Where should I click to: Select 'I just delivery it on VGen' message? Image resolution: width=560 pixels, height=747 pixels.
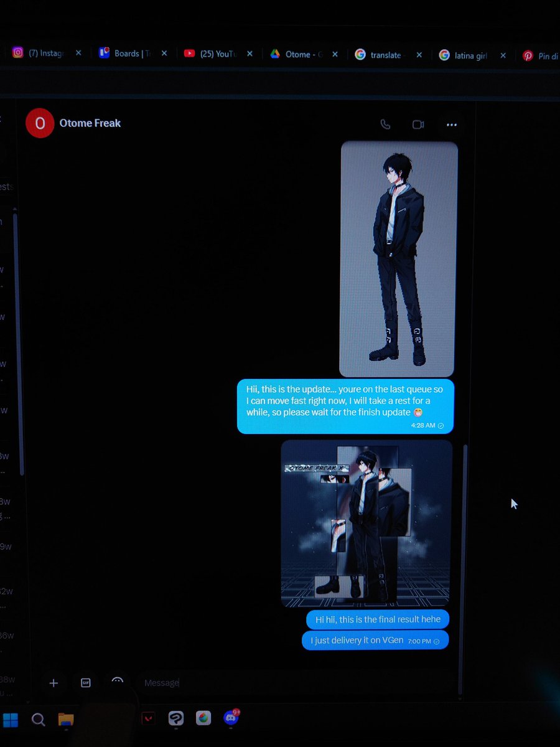(375, 640)
